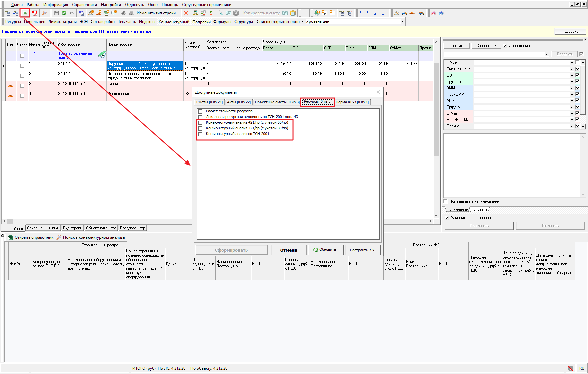588x374 pixels.
Task: Open the Уровень цен dropdown
Action: pyautogui.click(x=402, y=21)
